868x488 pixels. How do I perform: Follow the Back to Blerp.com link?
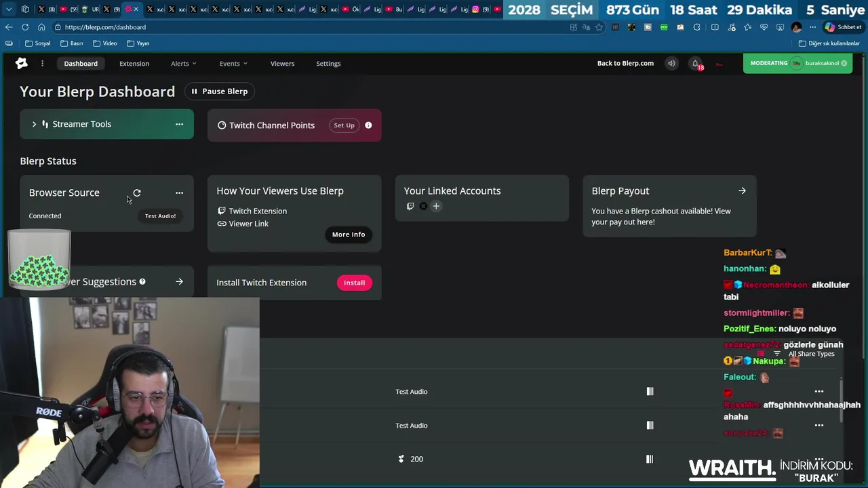click(x=625, y=63)
